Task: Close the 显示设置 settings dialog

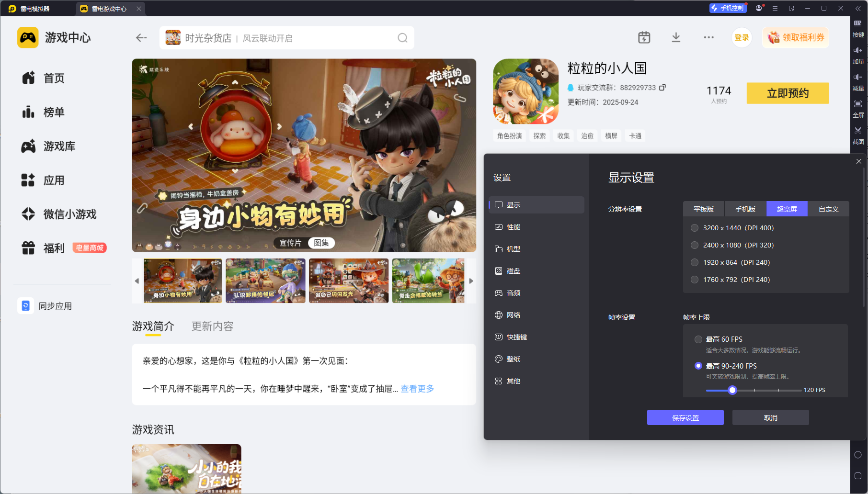Action: (859, 161)
